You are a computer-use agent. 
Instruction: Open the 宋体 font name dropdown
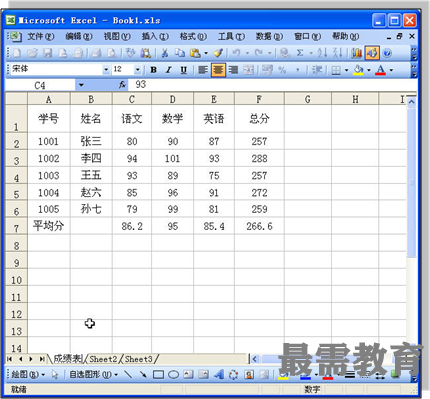click(106, 70)
